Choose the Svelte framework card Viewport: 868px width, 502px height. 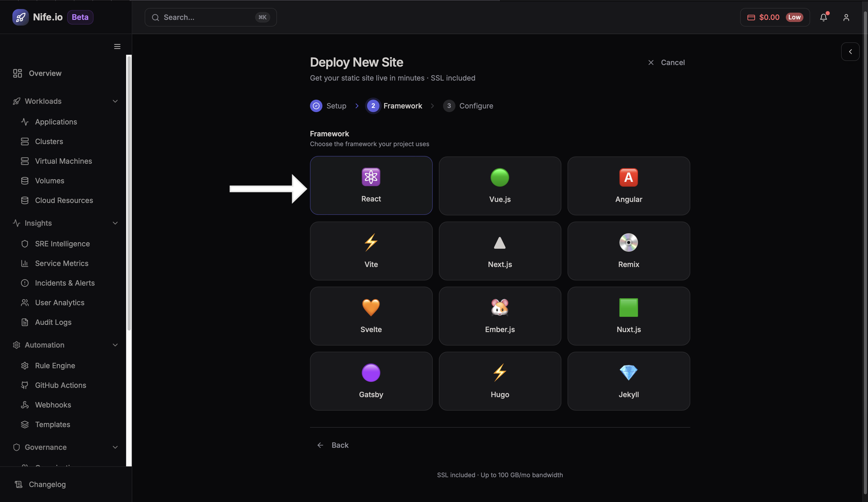(371, 316)
